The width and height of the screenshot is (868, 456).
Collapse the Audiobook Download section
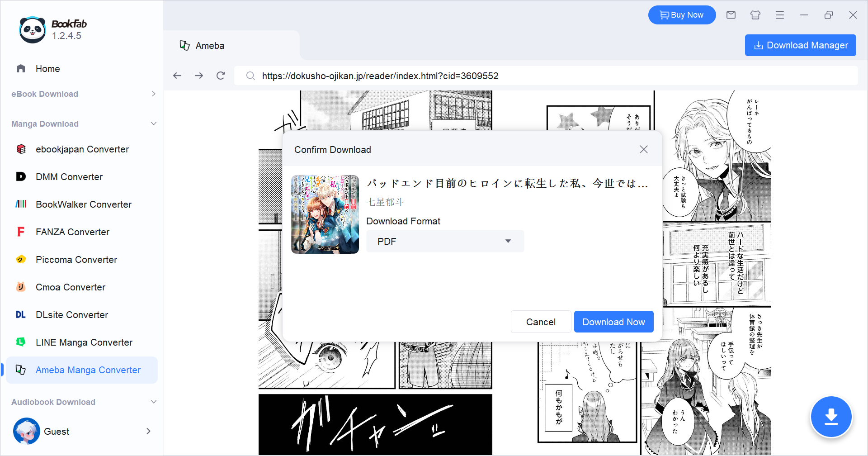(154, 402)
